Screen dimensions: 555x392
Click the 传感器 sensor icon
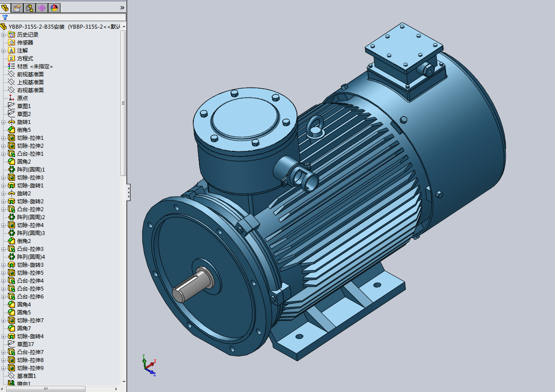tap(11, 43)
